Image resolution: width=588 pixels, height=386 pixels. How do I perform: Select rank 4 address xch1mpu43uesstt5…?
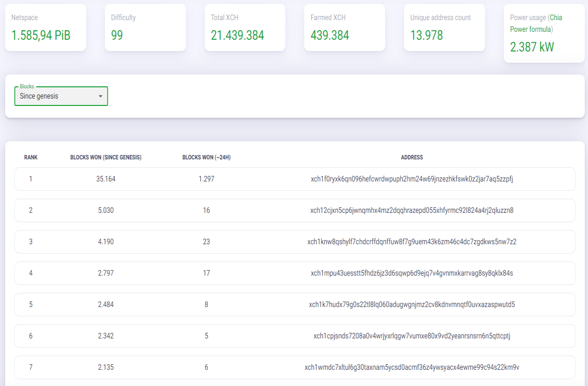click(x=412, y=273)
